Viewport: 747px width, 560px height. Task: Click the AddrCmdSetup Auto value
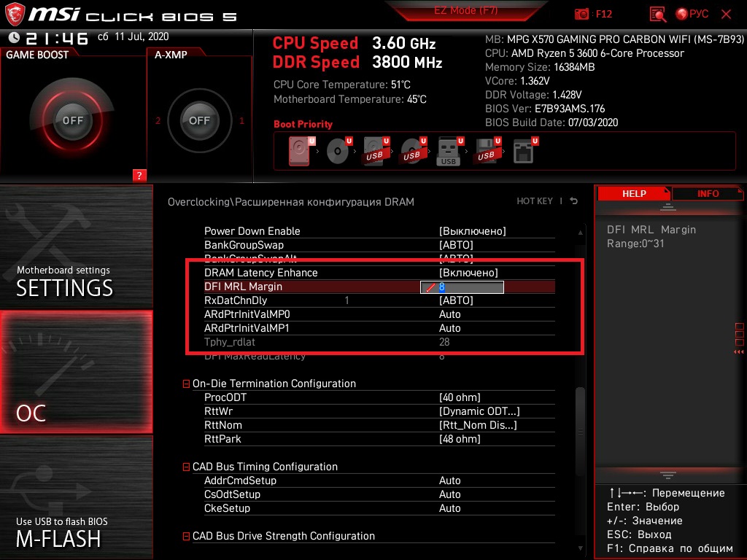point(449,481)
